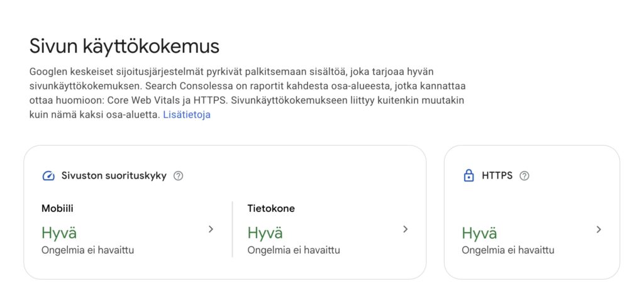Viewport: 644px width, 303px height.
Task: Click the padlock icon beside HTTPS
Action: [469, 176]
